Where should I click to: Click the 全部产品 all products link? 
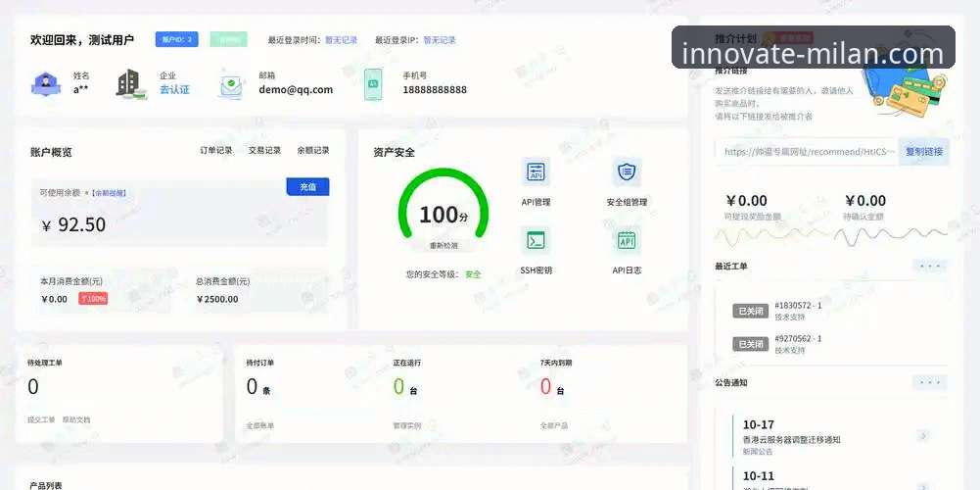point(554,425)
